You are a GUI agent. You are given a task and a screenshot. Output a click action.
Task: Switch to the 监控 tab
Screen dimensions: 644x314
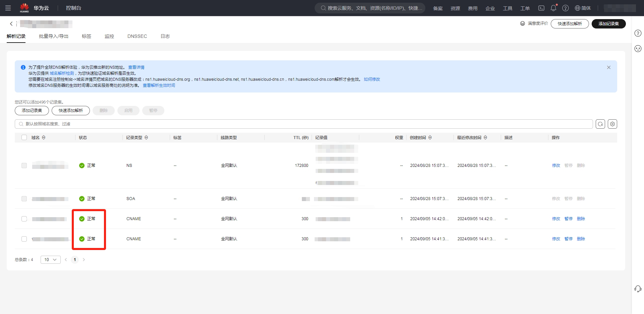point(109,36)
